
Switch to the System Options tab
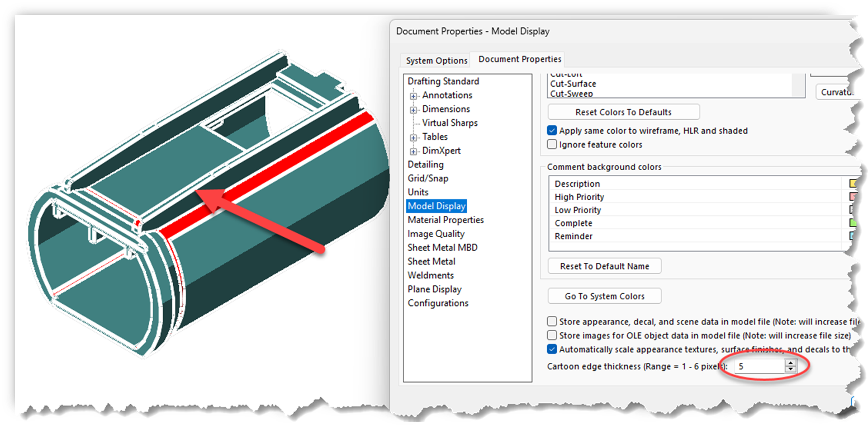pyautogui.click(x=435, y=60)
